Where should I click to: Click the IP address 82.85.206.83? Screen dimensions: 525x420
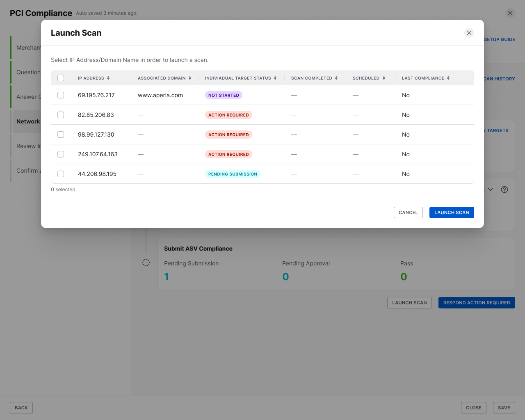point(96,115)
